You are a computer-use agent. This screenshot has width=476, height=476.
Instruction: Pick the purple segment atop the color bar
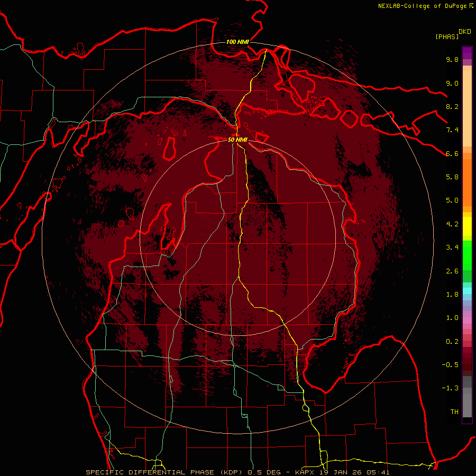(467, 53)
